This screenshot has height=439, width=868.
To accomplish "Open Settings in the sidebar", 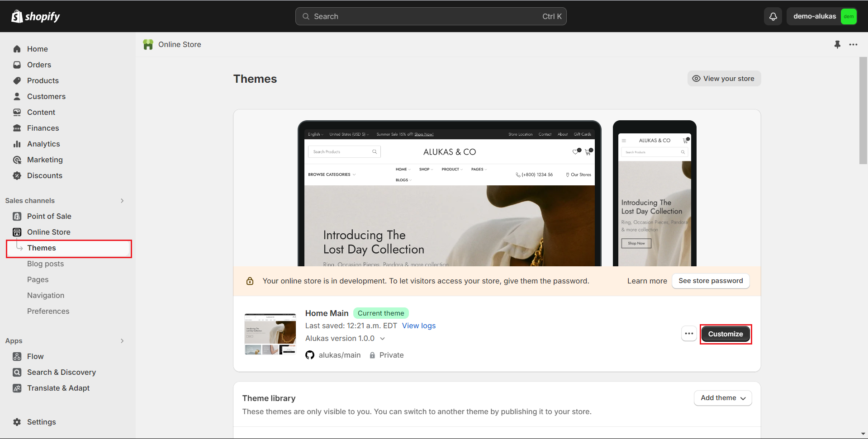I will (x=42, y=422).
